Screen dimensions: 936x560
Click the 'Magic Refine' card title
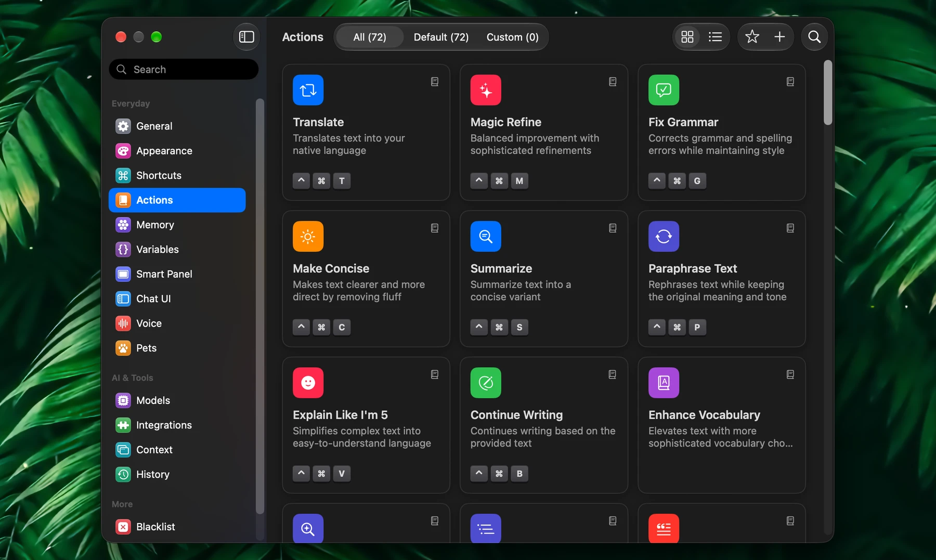coord(506,122)
